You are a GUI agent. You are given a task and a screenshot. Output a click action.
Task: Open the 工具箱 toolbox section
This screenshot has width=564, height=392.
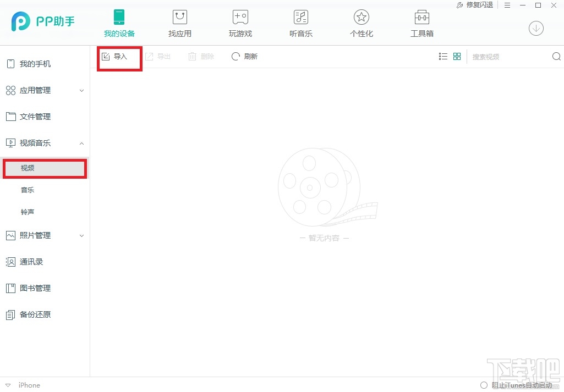(x=421, y=22)
